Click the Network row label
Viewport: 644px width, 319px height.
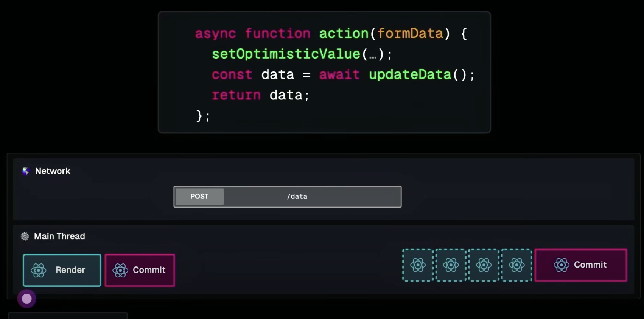click(x=53, y=171)
